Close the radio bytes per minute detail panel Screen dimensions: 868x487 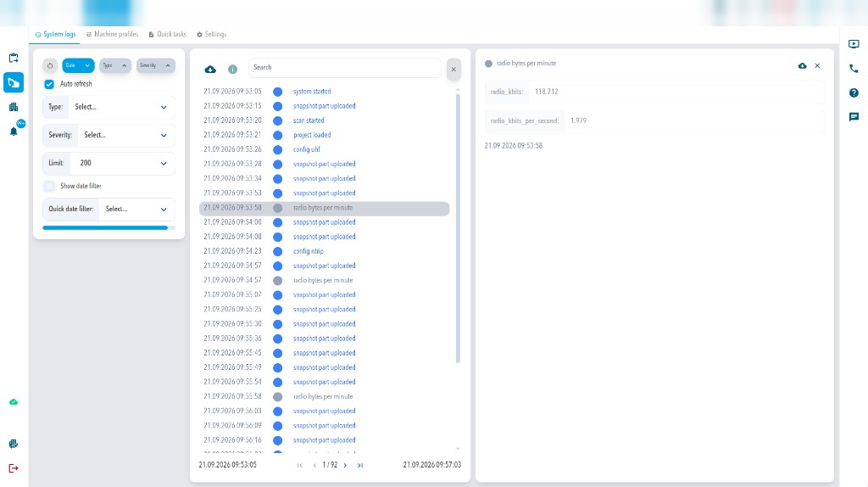pyautogui.click(x=818, y=66)
